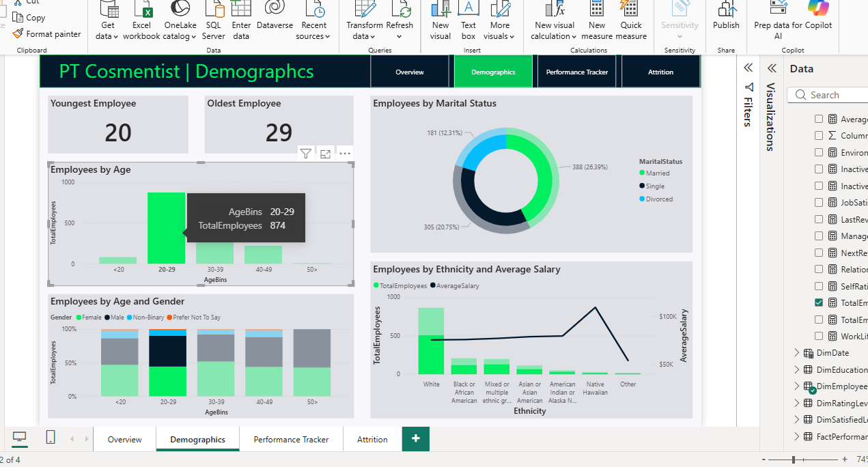The image size is (868, 467).
Task: Open More options ellipsis on Age visual
Action: (345, 154)
